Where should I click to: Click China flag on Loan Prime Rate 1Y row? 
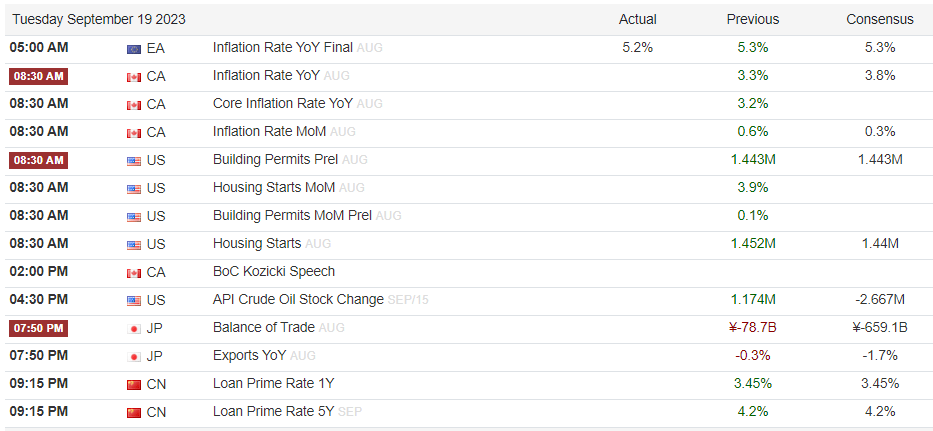click(133, 384)
